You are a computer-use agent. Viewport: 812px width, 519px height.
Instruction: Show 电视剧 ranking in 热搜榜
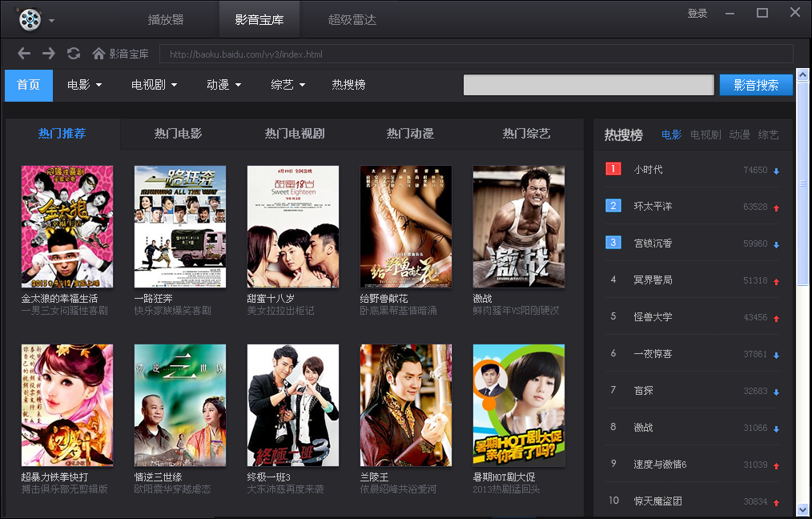click(705, 135)
